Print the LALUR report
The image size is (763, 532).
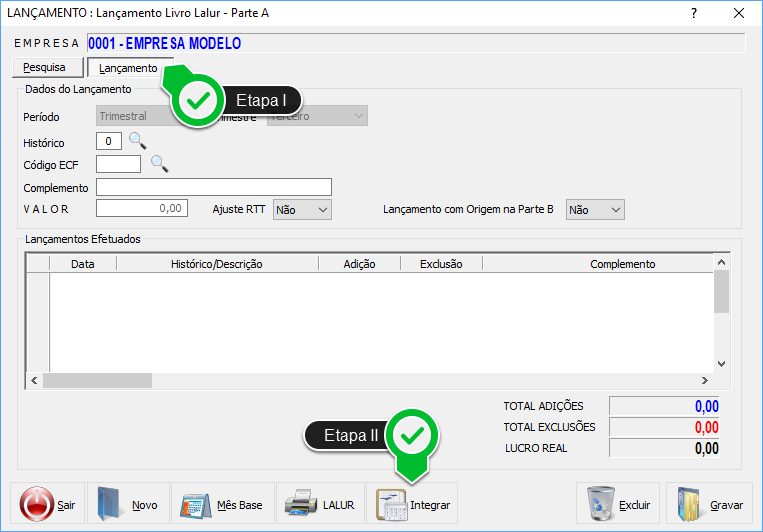[320, 505]
